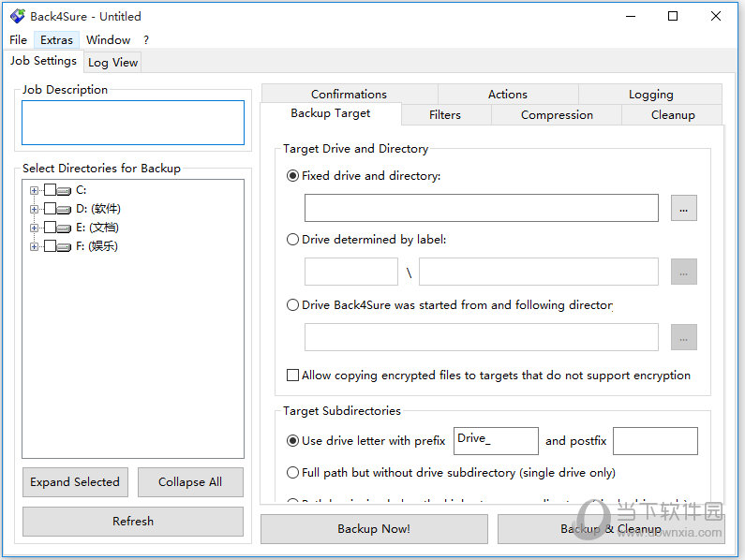The height and width of the screenshot is (560, 745).
Task: Click the Job Description text box
Action: 133,123
